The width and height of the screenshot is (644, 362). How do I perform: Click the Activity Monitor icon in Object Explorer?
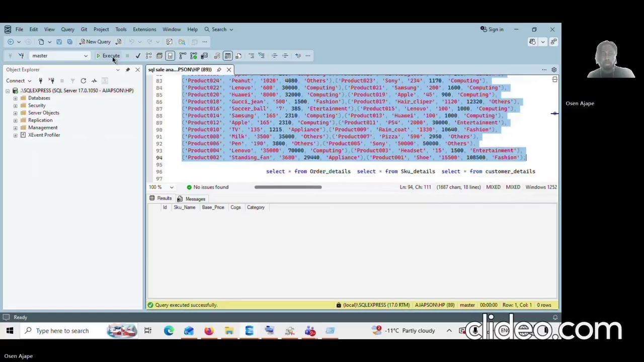pos(94,80)
